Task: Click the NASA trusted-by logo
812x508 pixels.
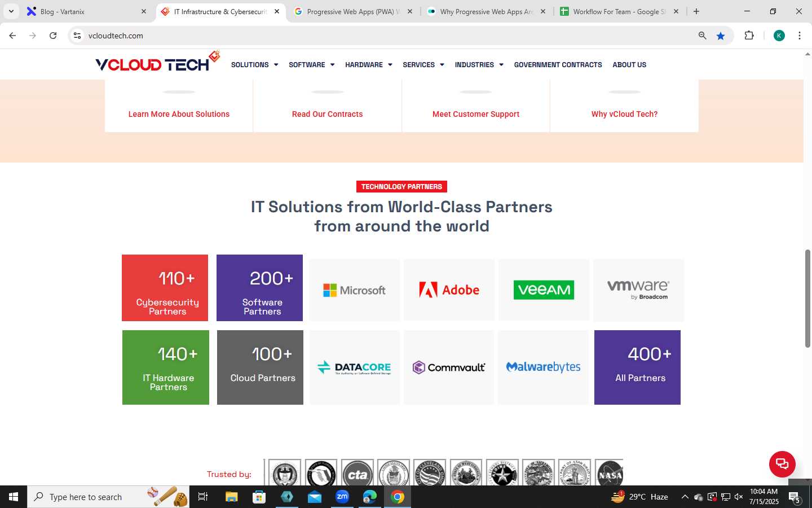Action: point(610,473)
